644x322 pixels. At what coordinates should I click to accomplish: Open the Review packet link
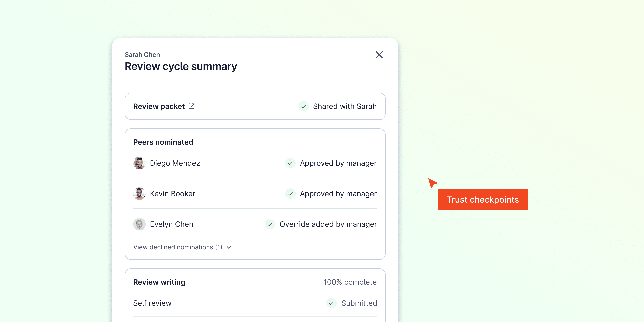tap(159, 107)
